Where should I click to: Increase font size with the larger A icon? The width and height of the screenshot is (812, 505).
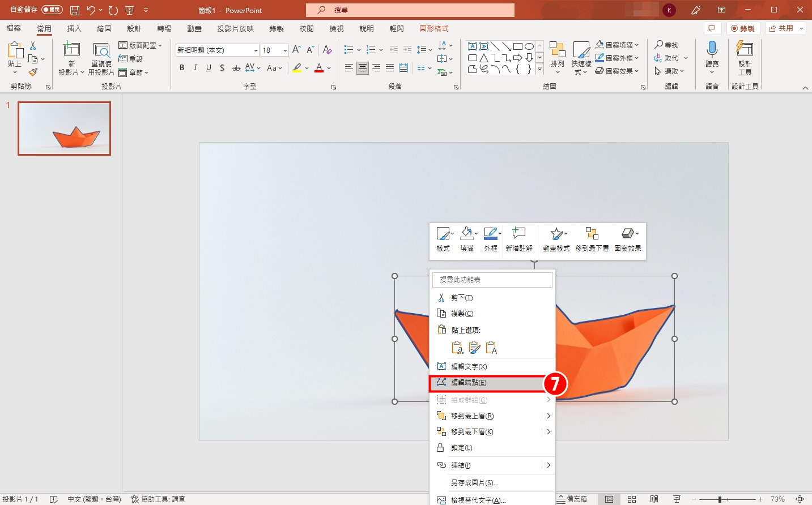pyautogui.click(x=296, y=50)
